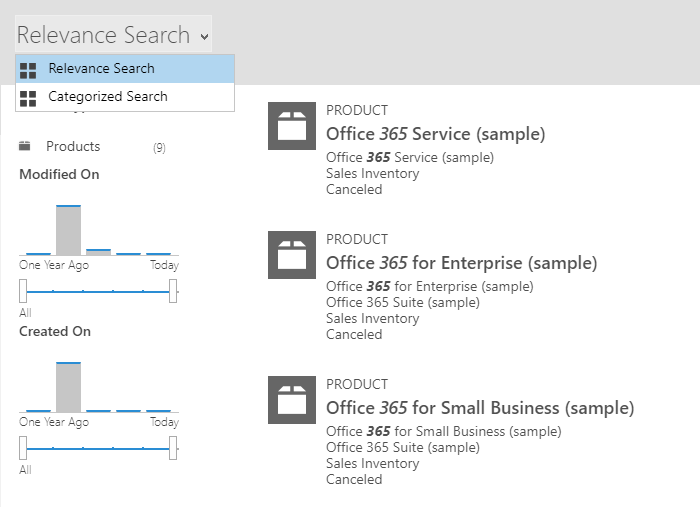This screenshot has height=507, width=700.
Task: Click the Office 365 for Enterprise product icon
Action: 292,255
